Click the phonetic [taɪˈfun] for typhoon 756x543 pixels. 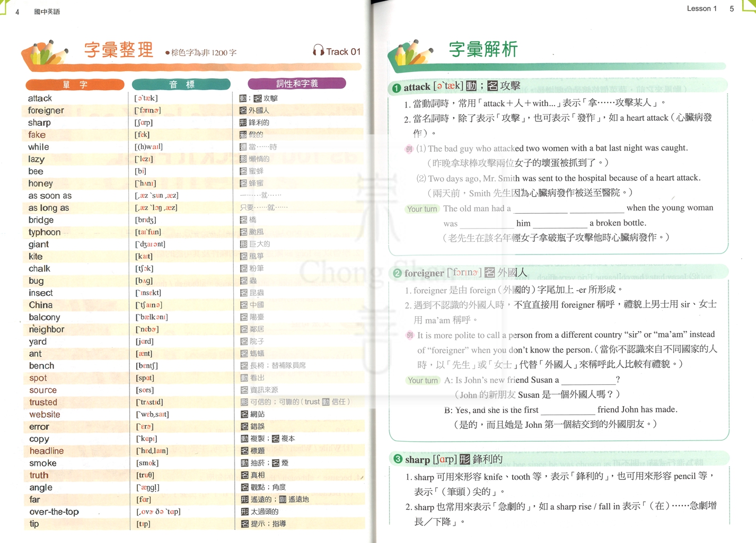tap(148, 232)
